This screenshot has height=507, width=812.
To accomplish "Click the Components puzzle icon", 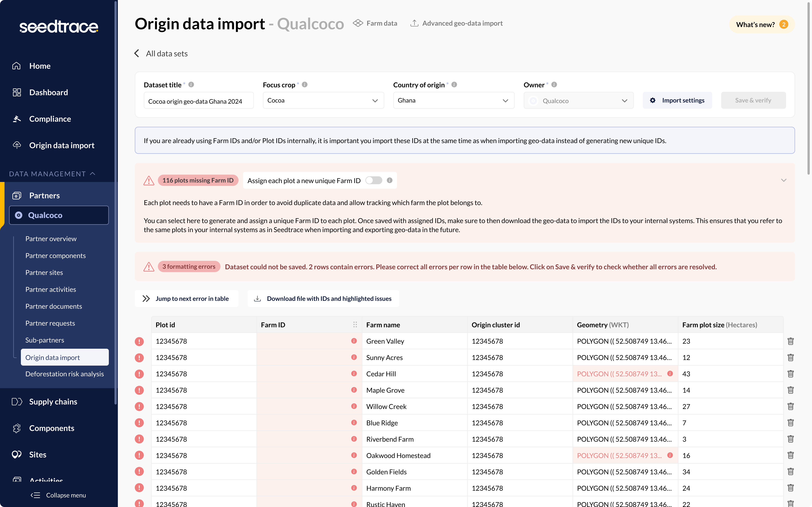I will click(x=17, y=428).
